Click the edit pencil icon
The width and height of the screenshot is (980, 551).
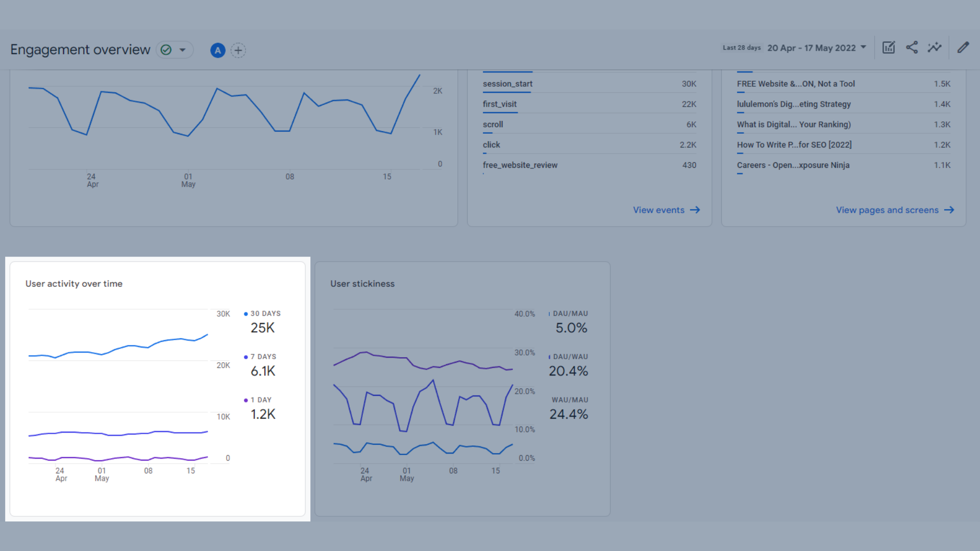[963, 48]
